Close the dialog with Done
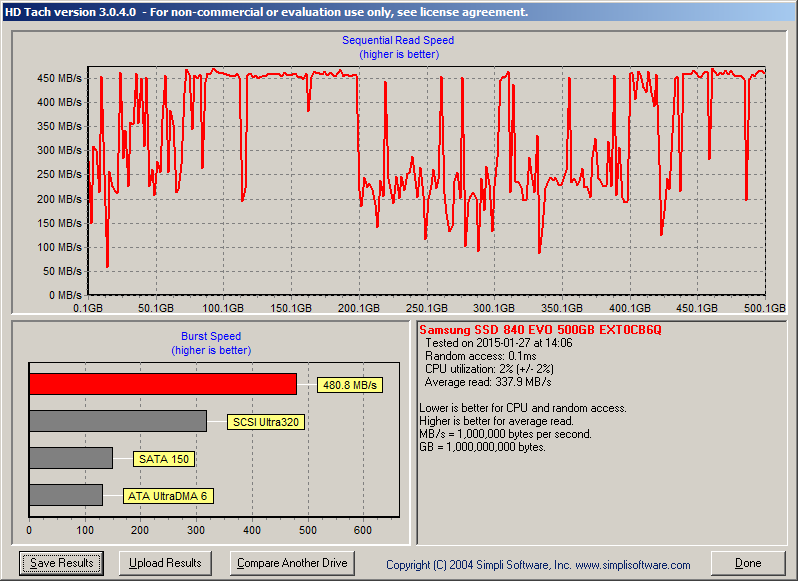Viewport: 798px width, 581px height. coord(748,563)
